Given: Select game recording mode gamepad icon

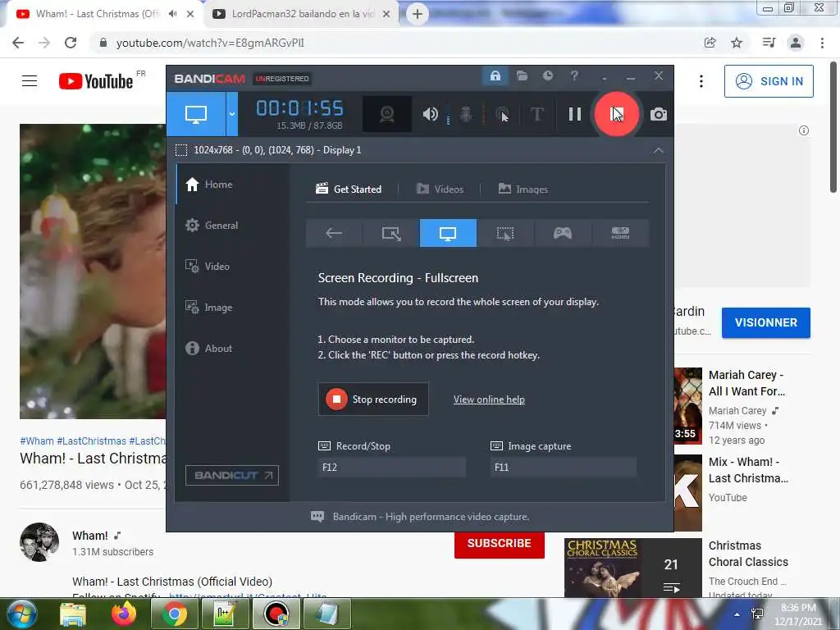Looking at the screenshot, I should [563, 233].
